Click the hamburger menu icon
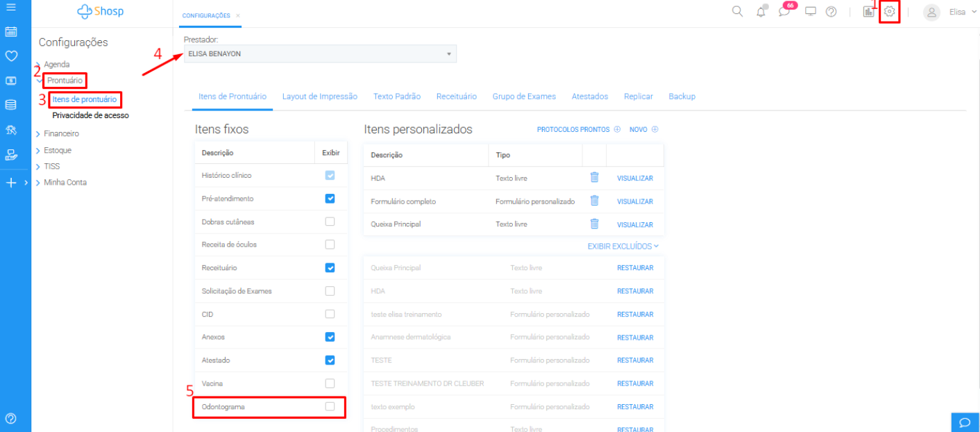Image resolution: width=980 pixels, height=432 pixels. pos(10,7)
